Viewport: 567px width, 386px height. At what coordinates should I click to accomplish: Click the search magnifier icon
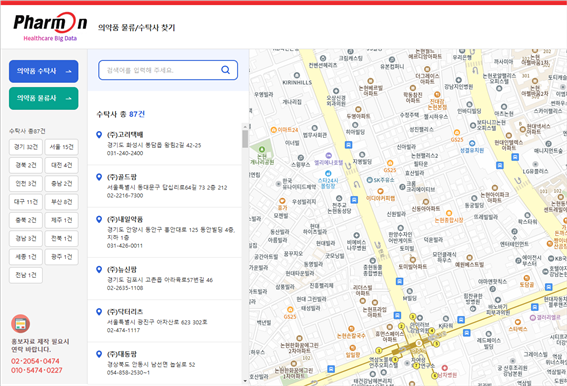tap(225, 70)
